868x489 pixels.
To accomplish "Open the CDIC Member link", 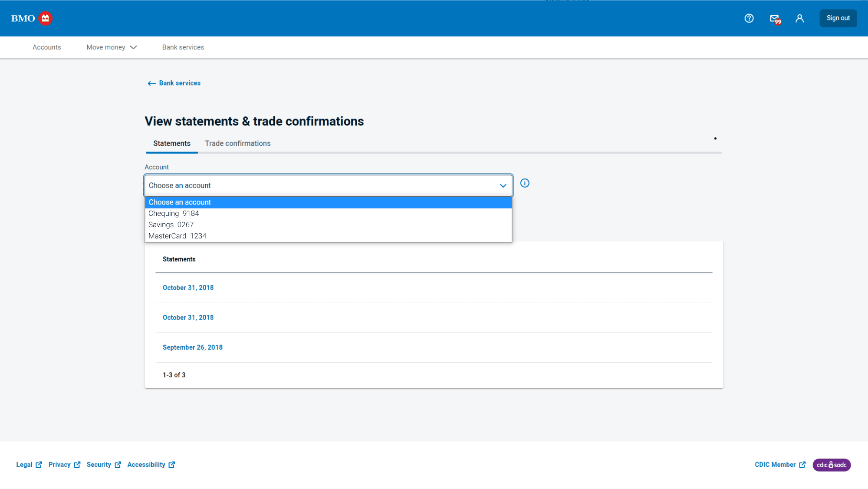I will click(775, 465).
